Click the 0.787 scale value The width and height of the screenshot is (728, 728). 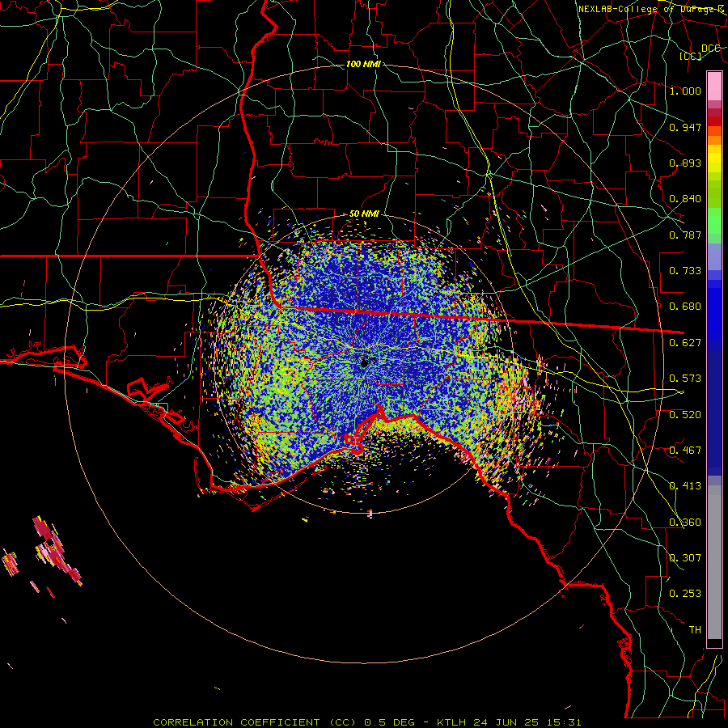(x=685, y=235)
